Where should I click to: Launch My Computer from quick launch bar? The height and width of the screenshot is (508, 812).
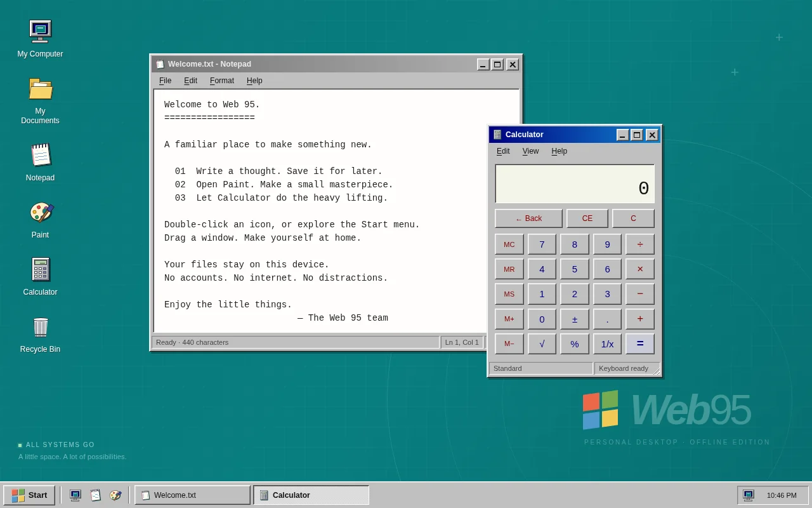click(x=75, y=495)
